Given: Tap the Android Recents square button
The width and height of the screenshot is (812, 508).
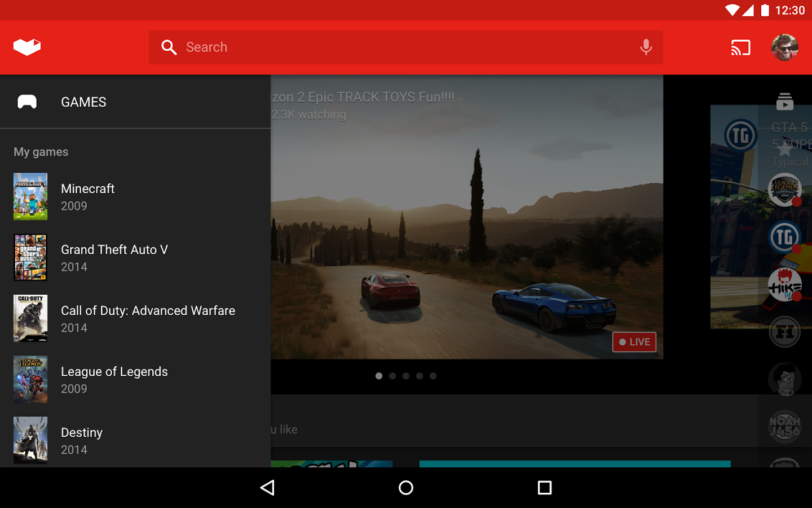Looking at the screenshot, I should click(545, 488).
